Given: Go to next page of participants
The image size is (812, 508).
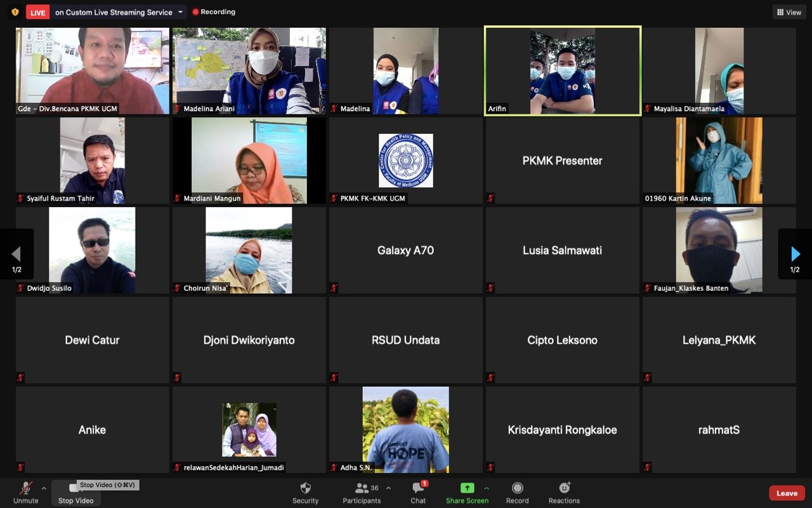Looking at the screenshot, I should click(x=795, y=255).
